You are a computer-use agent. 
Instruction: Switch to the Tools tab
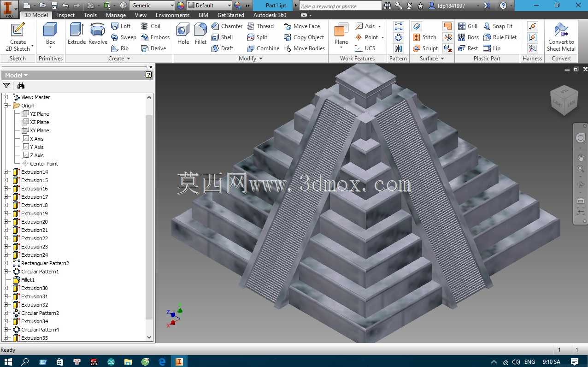click(x=90, y=15)
